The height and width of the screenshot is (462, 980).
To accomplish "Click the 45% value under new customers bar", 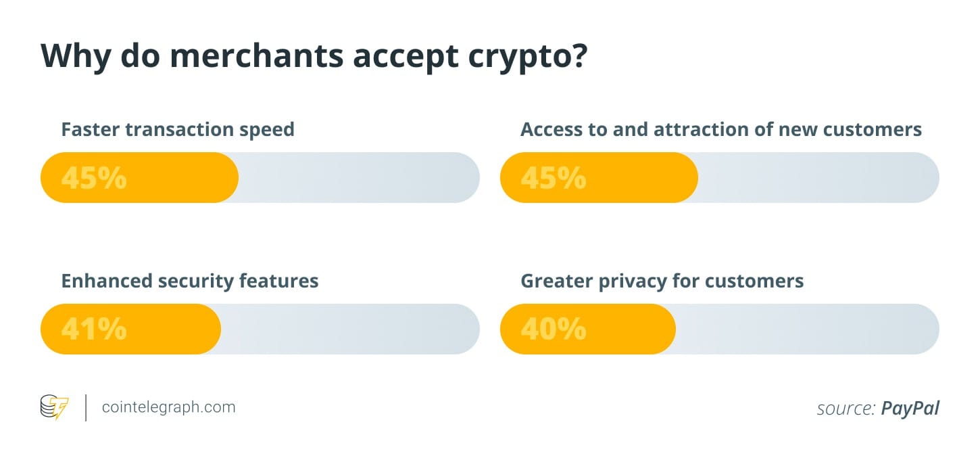I will [x=553, y=178].
